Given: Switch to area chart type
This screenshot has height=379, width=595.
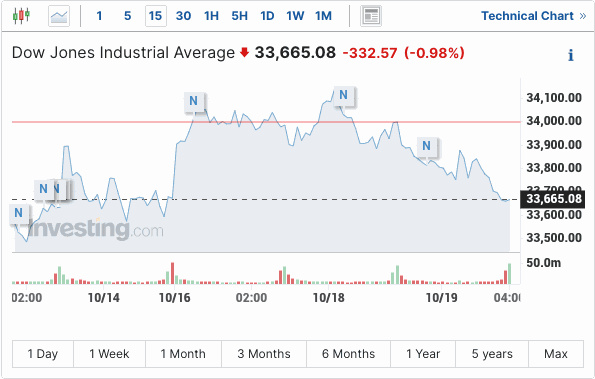Looking at the screenshot, I should tap(59, 16).
